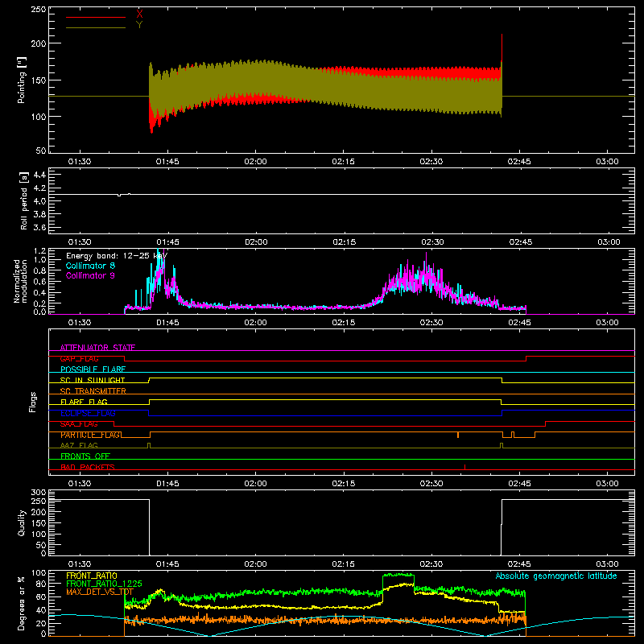This screenshot has height=644, width=644.
Task: Click the X legend label
Action: coord(139,14)
